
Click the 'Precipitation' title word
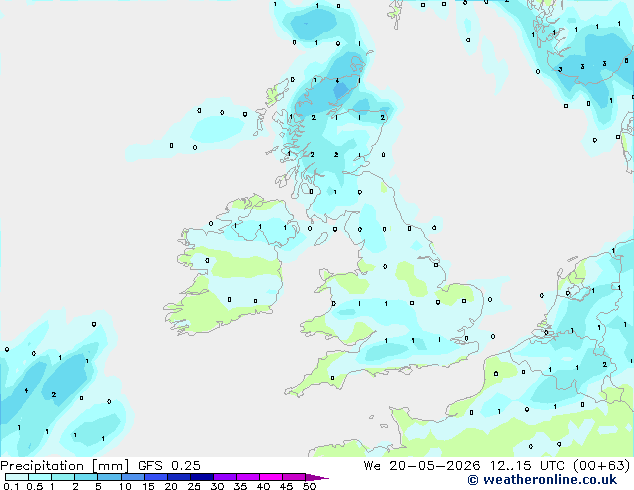tap(42, 466)
